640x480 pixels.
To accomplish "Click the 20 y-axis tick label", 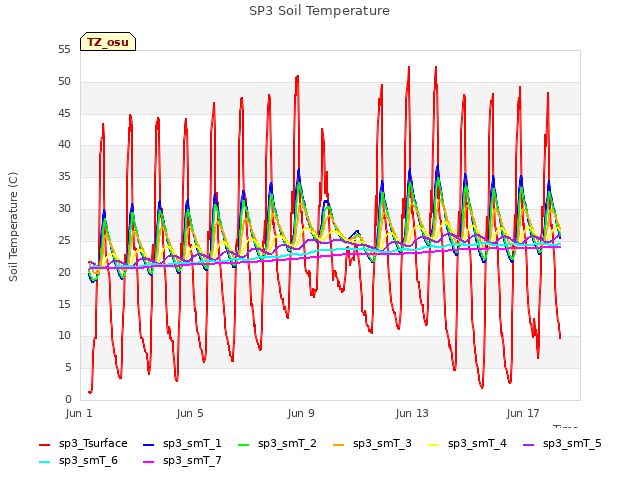I will (64, 272).
